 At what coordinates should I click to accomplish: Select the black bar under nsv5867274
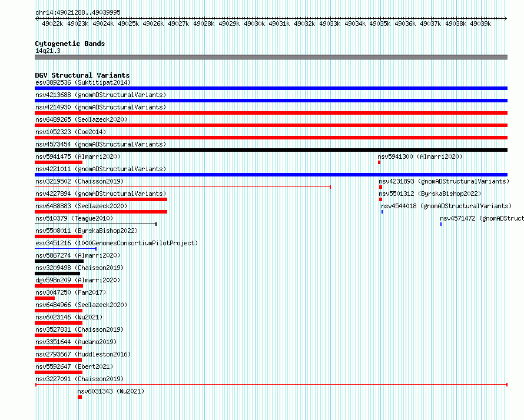59,261
